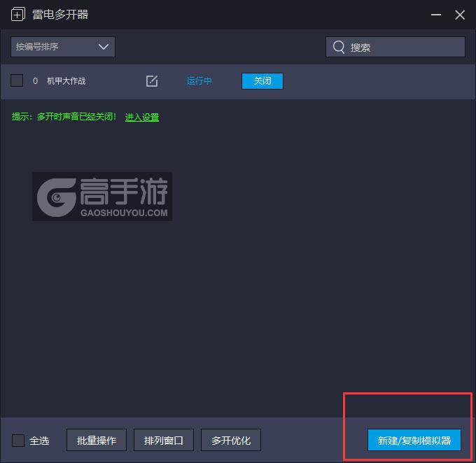Click the multi-instance plus icon in title bar
Viewport: 476px width, 463px height.
(18, 14)
